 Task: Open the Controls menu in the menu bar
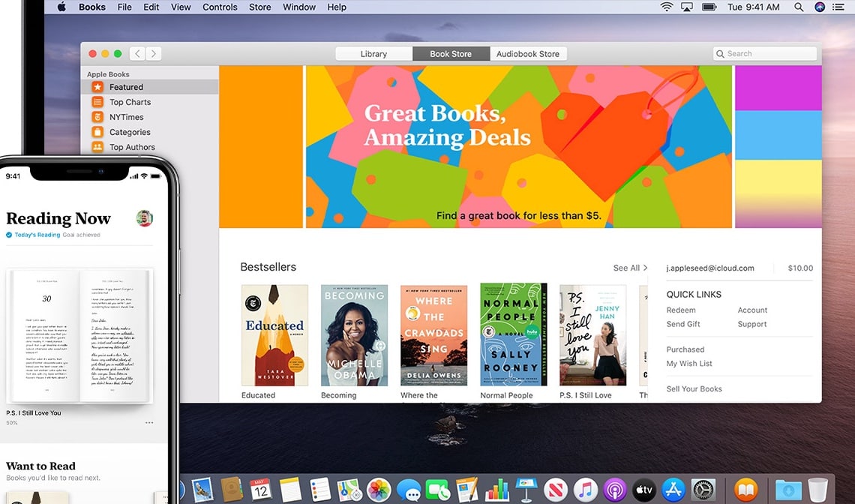(x=220, y=7)
